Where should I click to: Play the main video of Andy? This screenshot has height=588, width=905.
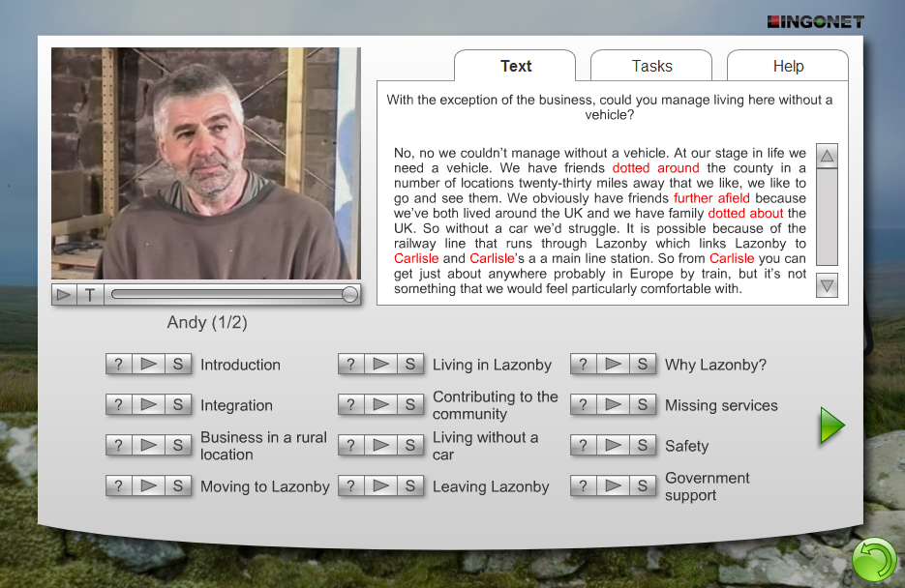(x=64, y=295)
